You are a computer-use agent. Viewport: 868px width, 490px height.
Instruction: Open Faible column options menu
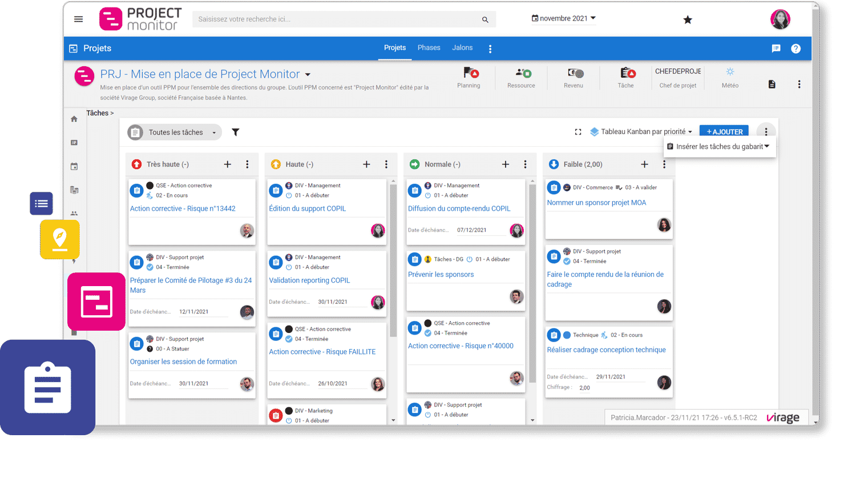coord(664,164)
